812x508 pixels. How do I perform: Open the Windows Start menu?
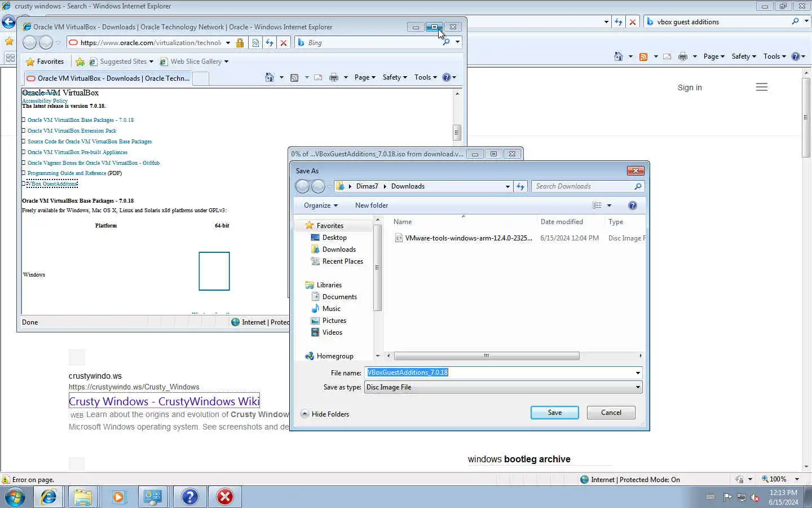click(15, 497)
